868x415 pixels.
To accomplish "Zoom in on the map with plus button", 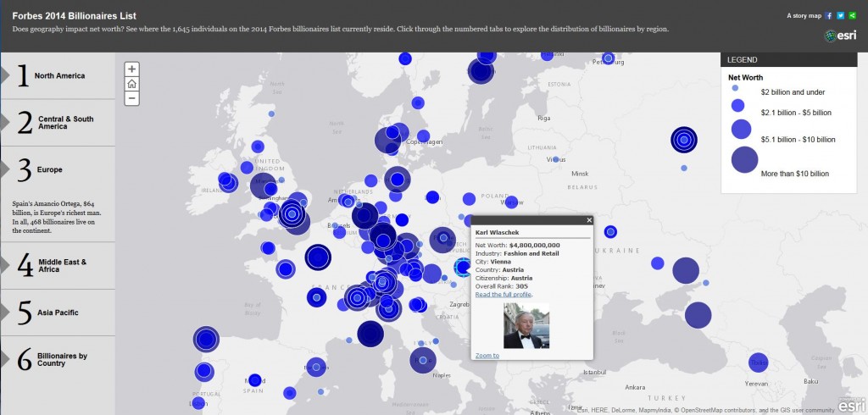I will point(131,69).
